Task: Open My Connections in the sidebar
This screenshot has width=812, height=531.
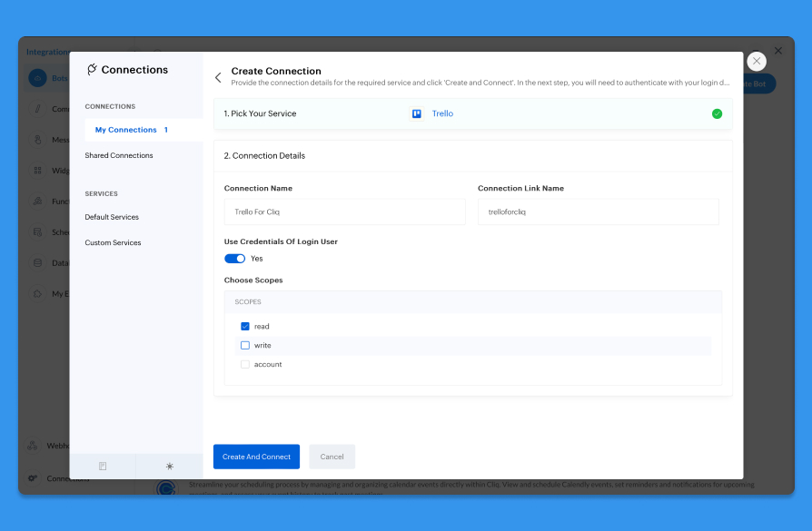Action: [x=126, y=130]
